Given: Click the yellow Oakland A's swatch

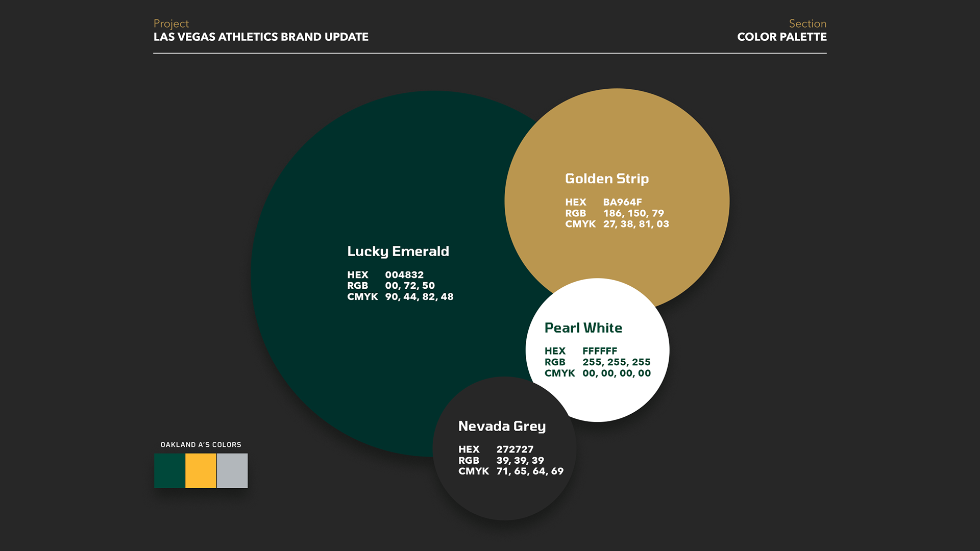Looking at the screenshot, I should 201,470.
